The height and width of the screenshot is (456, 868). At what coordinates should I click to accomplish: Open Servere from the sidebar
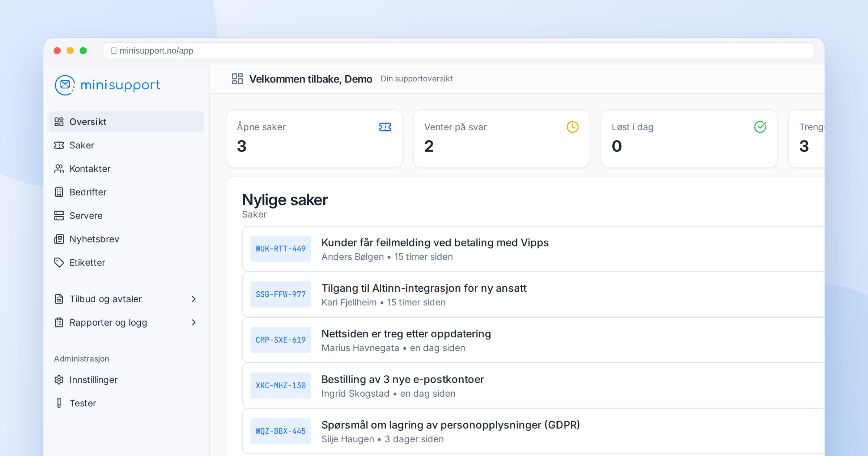coord(126,216)
